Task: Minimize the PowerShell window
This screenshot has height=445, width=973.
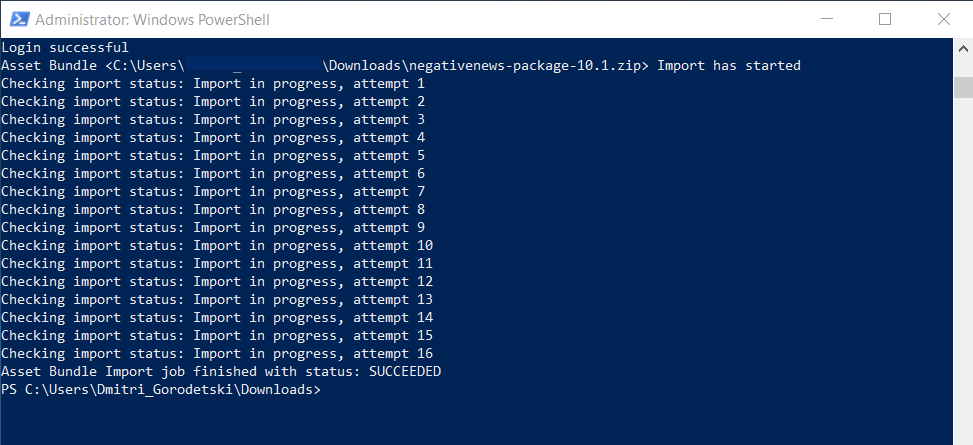Action: click(x=826, y=19)
